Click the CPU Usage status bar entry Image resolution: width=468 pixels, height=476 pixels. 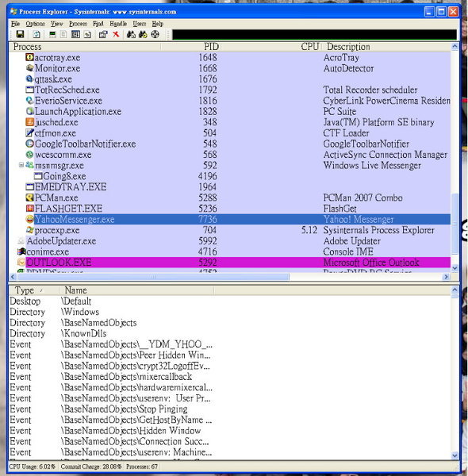click(x=33, y=466)
